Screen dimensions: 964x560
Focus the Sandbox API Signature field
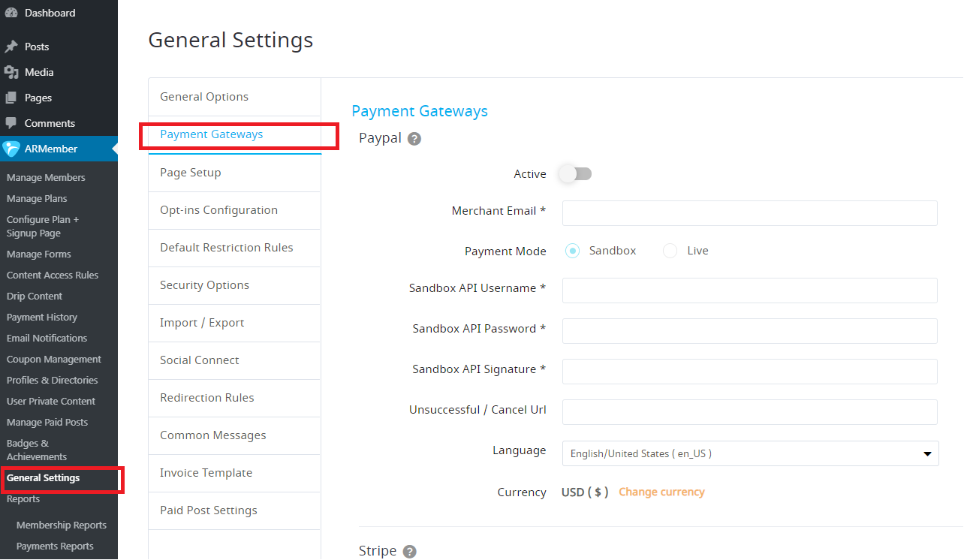[750, 372]
